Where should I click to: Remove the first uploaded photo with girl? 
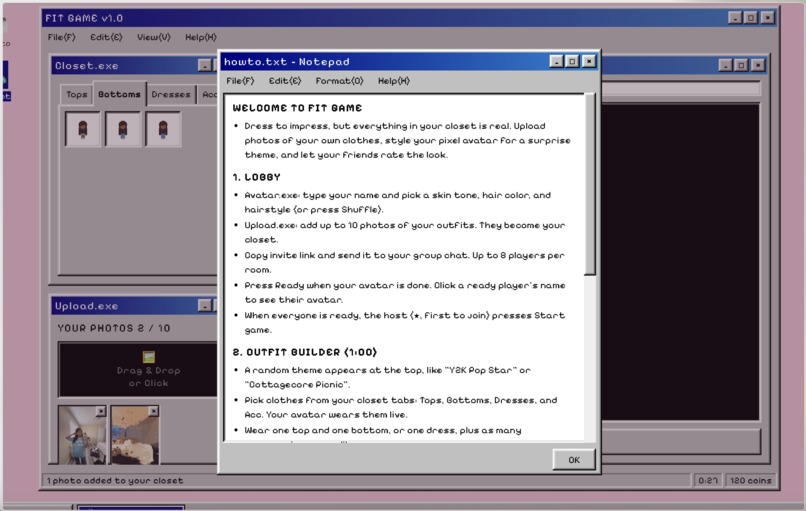101,411
